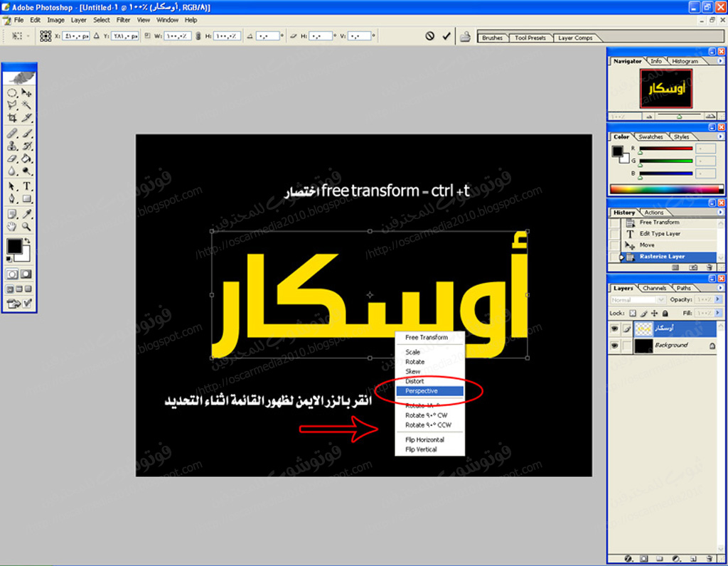Open the Fill slider arrow
This screenshot has height=566, width=728.
718,314
